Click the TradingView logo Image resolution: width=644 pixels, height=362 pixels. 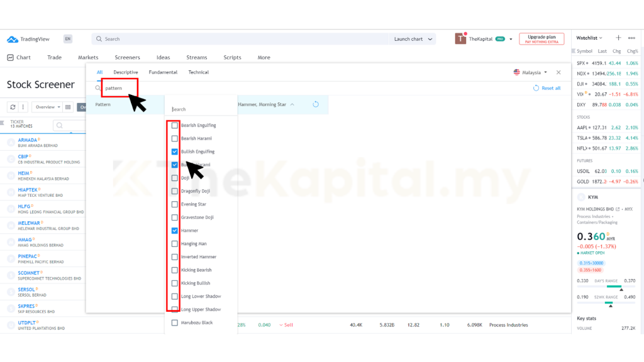point(29,39)
